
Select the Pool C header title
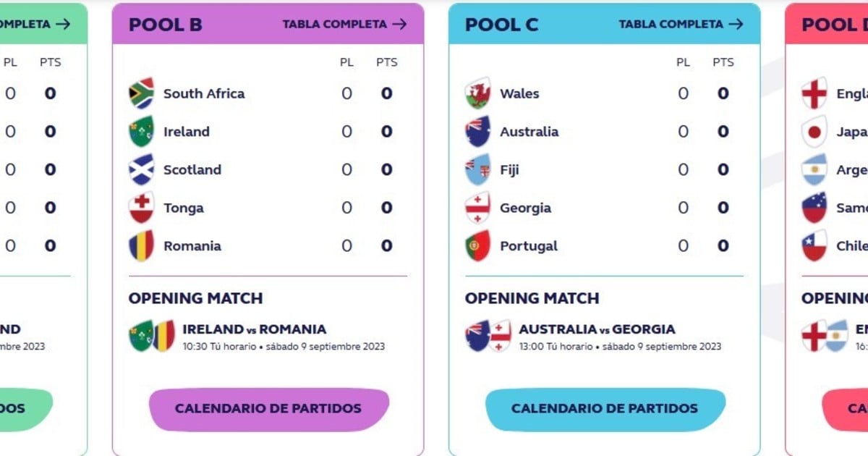coord(501,25)
